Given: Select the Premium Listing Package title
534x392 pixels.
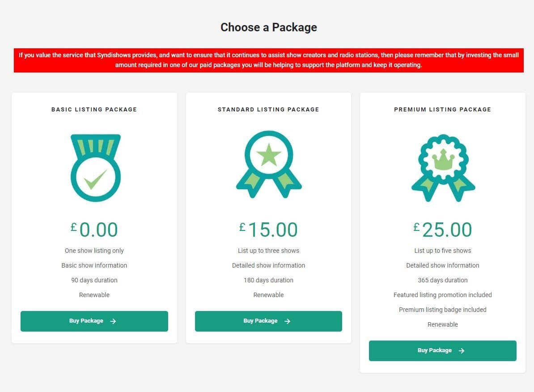Looking at the screenshot, I should point(442,109).
